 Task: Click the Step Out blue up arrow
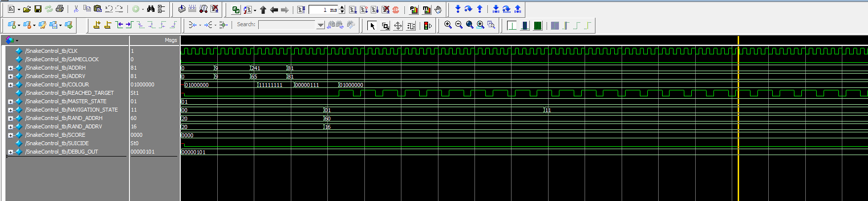coord(479,9)
